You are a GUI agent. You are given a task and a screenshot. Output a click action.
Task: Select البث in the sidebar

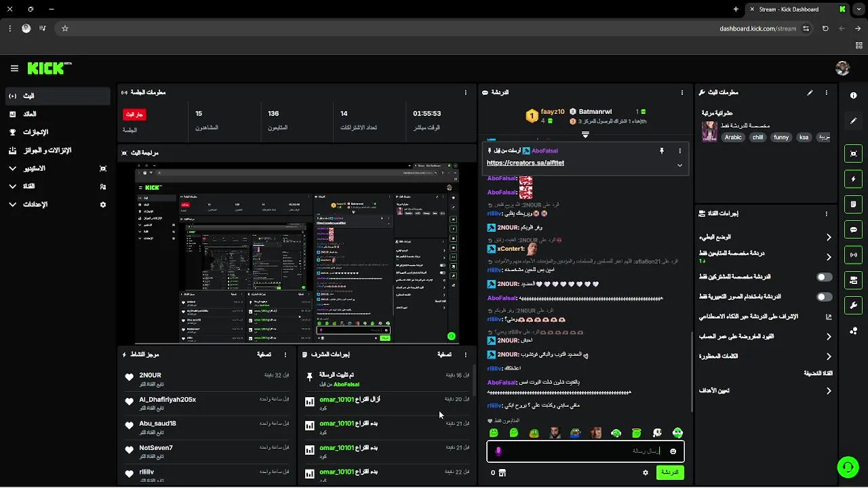pos(58,96)
